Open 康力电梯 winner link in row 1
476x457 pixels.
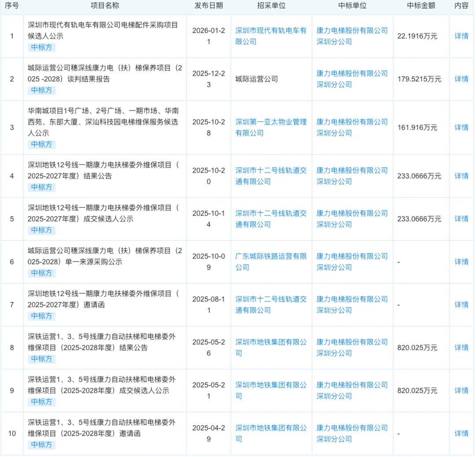[x=352, y=36]
